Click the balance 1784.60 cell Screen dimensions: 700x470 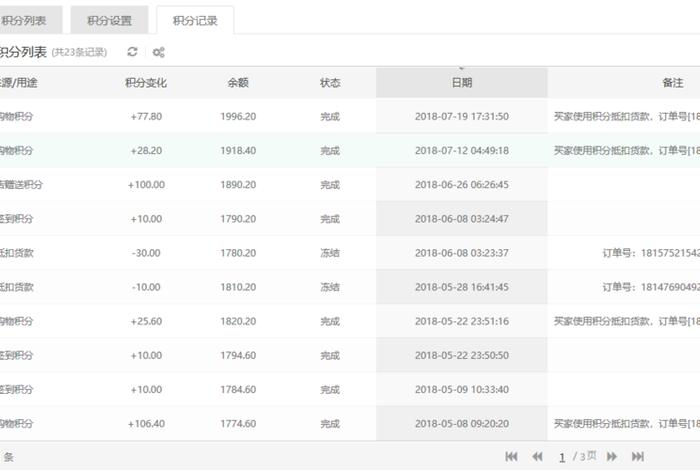(x=238, y=390)
